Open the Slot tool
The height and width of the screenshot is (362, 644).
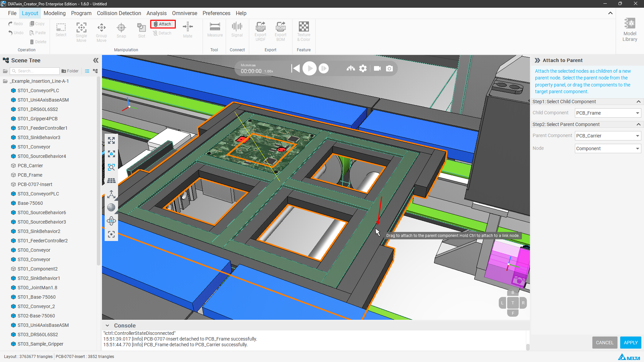click(x=142, y=30)
